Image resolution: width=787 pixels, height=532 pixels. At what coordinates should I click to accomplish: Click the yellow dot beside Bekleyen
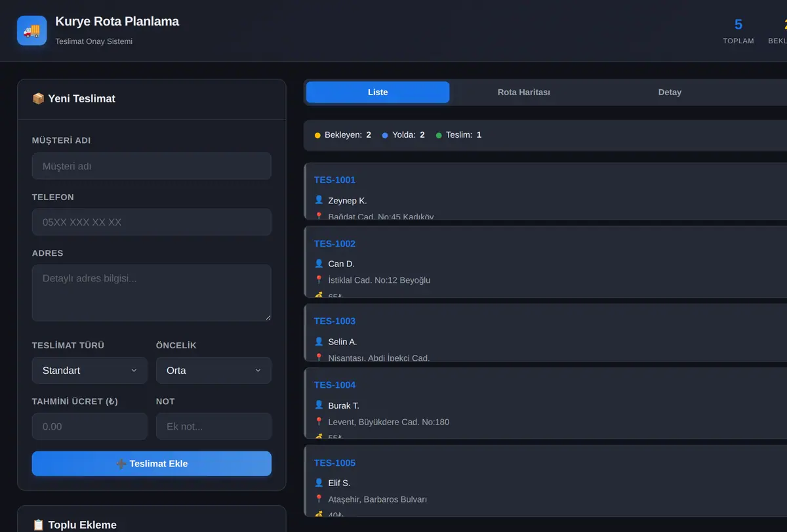pos(317,135)
